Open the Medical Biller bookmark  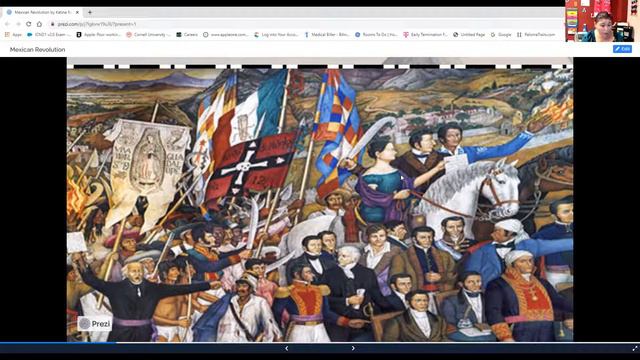point(327,35)
